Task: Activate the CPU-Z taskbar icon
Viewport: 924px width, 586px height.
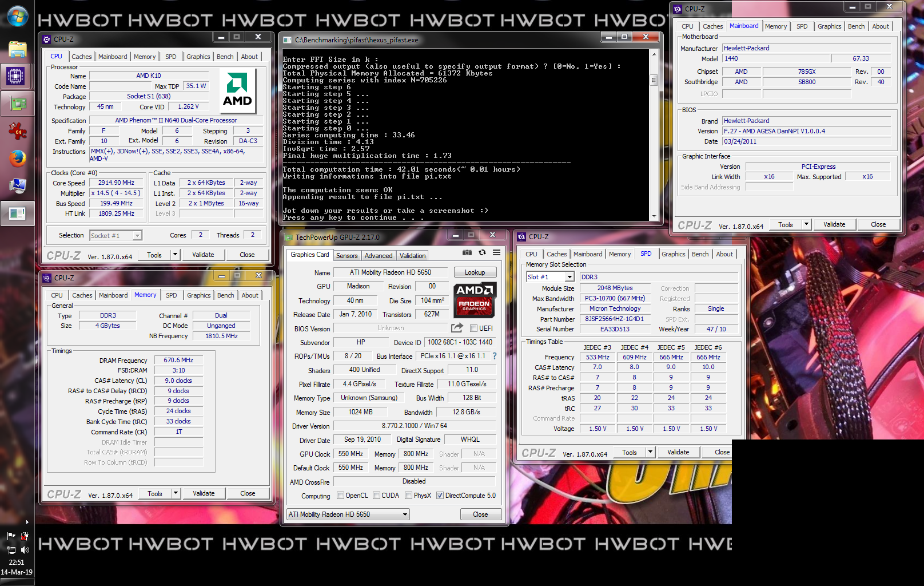Action: tap(16, 76)
